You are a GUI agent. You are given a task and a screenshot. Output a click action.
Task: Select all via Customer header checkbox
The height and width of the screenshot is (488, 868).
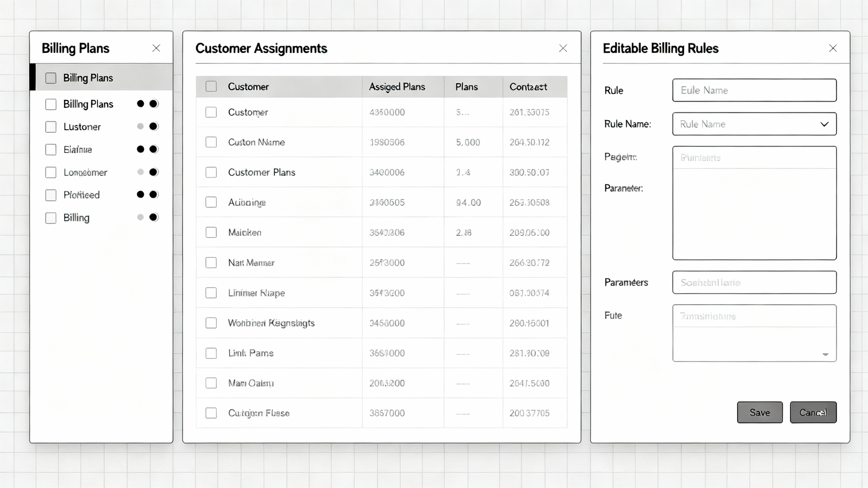(211, 86)
